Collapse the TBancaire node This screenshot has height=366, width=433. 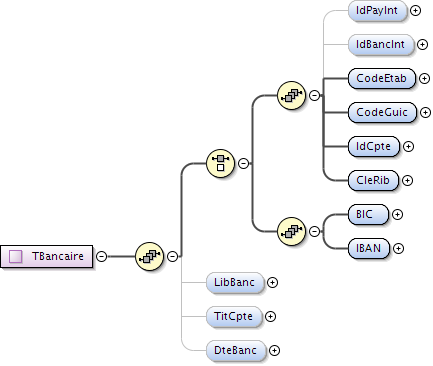click(101, 256)
